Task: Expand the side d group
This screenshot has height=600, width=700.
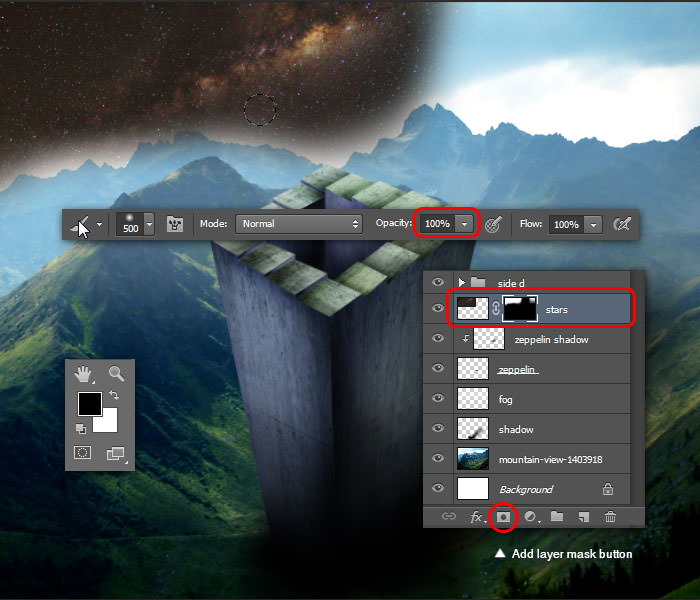Action: [462, 282]
